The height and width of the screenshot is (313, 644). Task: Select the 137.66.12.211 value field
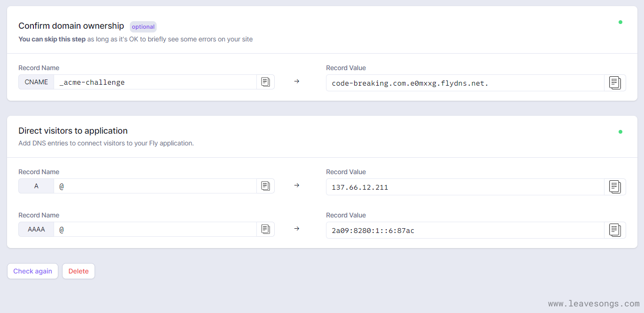[465, 187]
